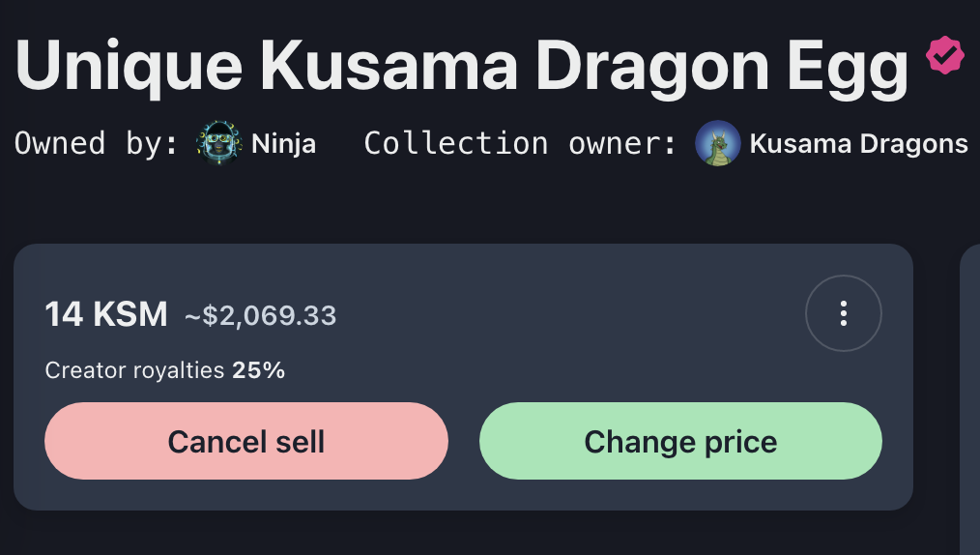The height and width of the screenshot is (555, 980).
Task: Click the word Unique in the heading
Action: 129,65
